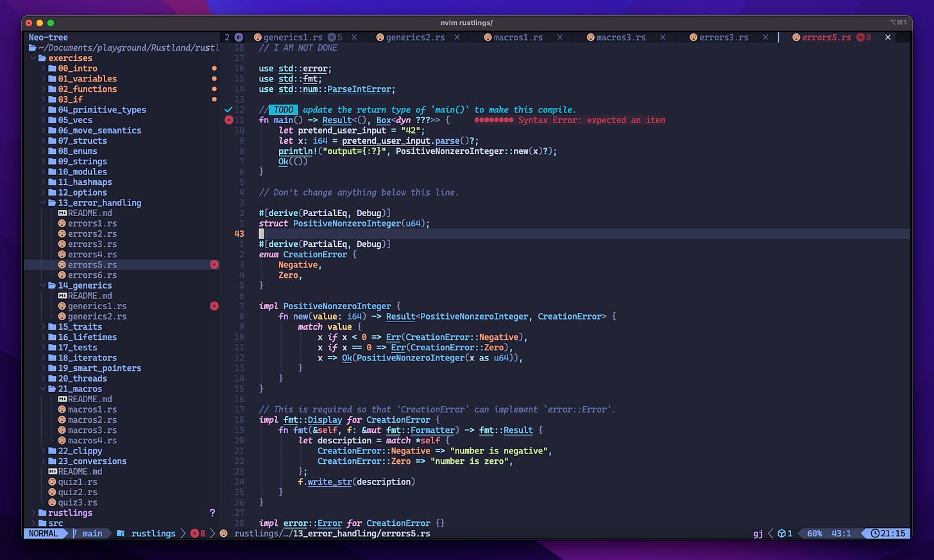The image size is (934, 560).
Task: Click the 01_variables folder icon
Action: tap(53, 78)
